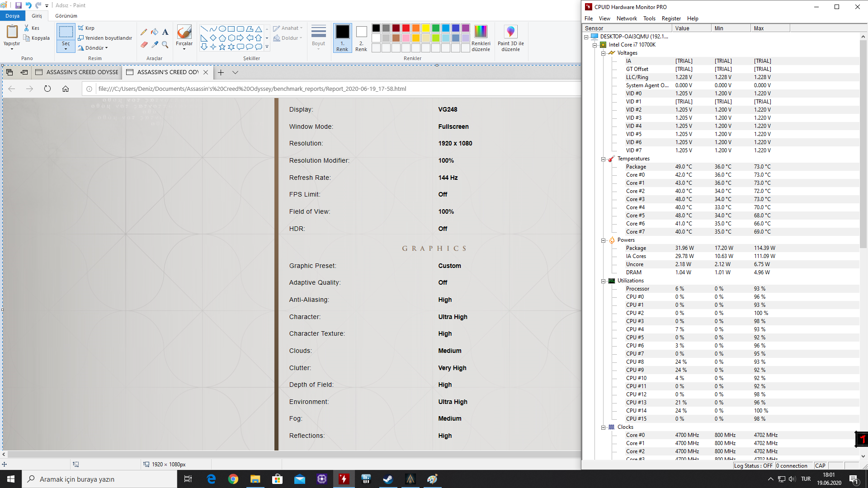This screenshot has width=868, height=488.
Task: Pick the right Arrow shape
Action: (x=240, y=38)
